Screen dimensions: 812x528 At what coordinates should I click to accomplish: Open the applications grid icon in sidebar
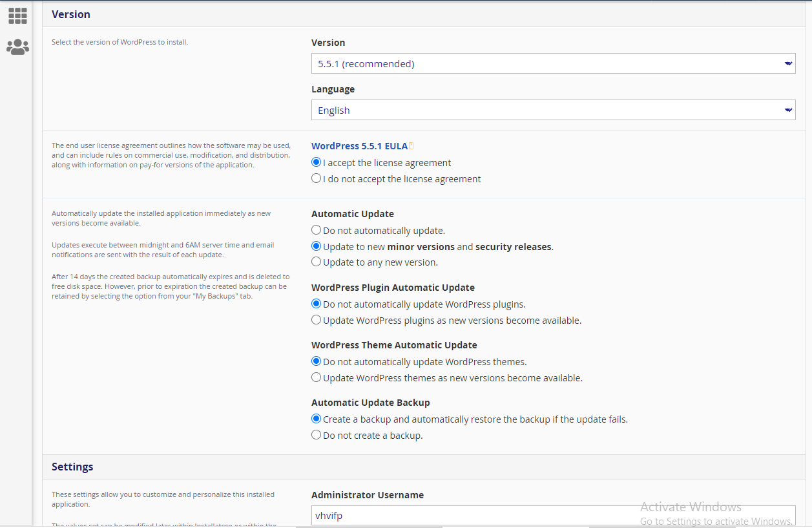[x=17, y=16]
